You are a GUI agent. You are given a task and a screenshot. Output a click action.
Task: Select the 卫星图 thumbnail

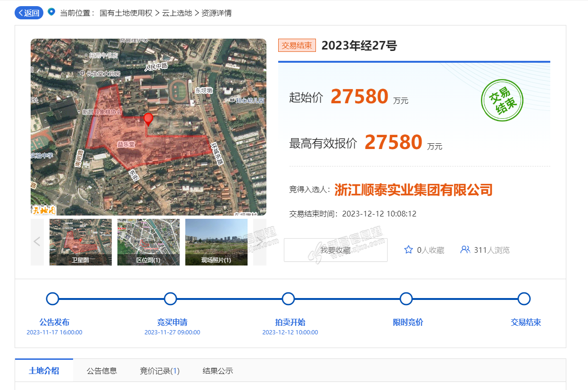click(81, 242)
